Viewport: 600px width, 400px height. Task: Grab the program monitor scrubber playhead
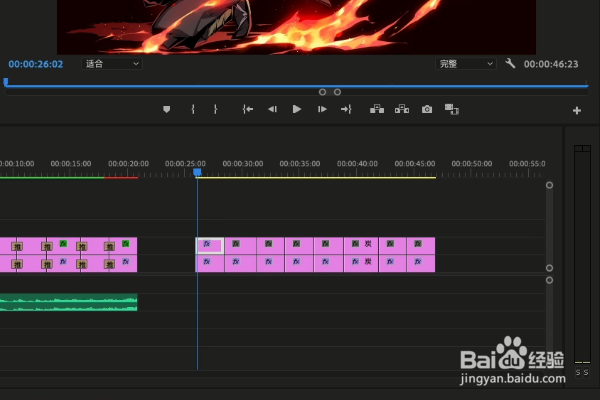[6, 81]
